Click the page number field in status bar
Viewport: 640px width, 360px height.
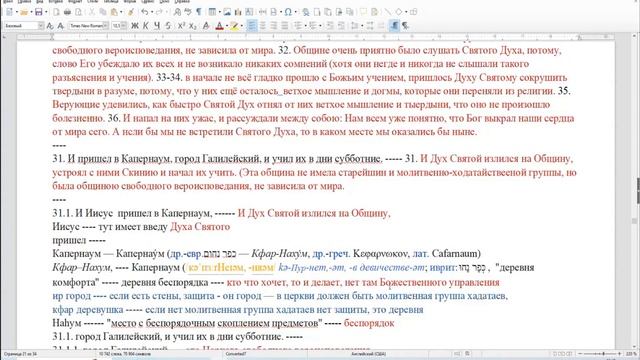pos(20,354)
